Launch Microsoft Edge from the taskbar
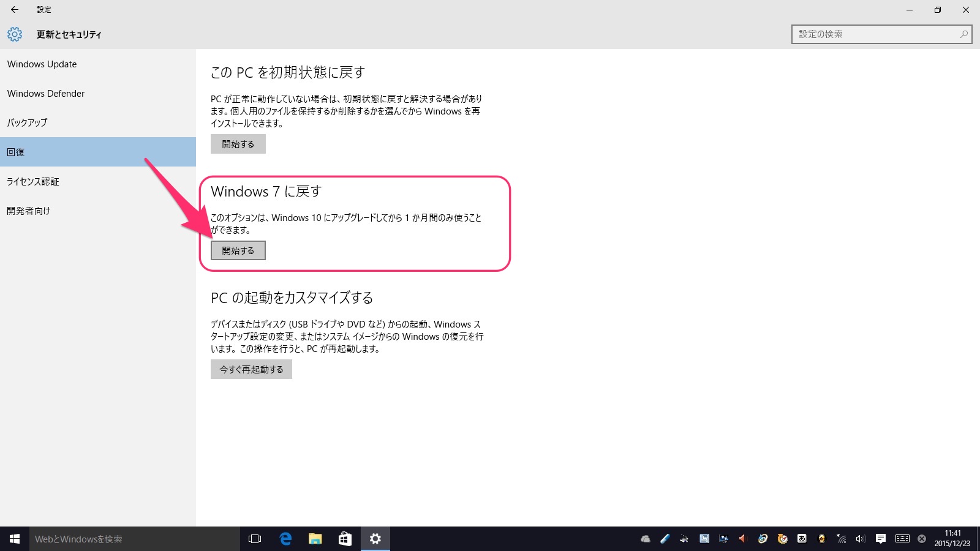 pos(285,539)
